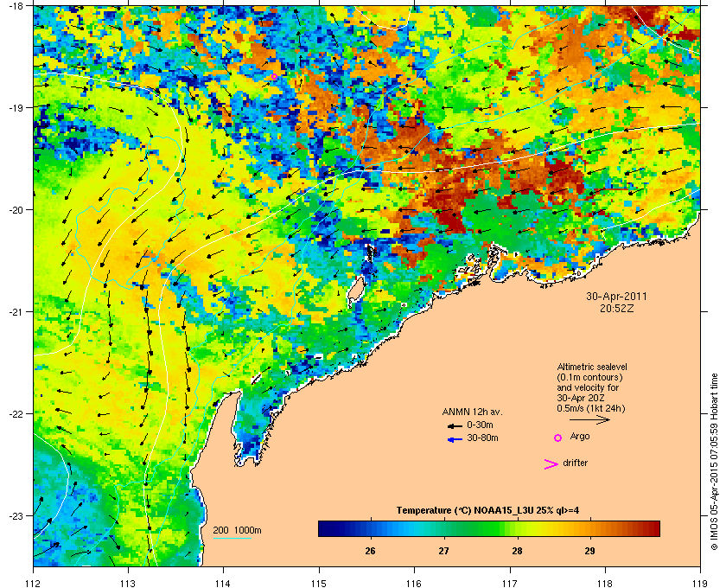Click the latitude axis label -18
The image size is (726, 588).
point(16,5)
